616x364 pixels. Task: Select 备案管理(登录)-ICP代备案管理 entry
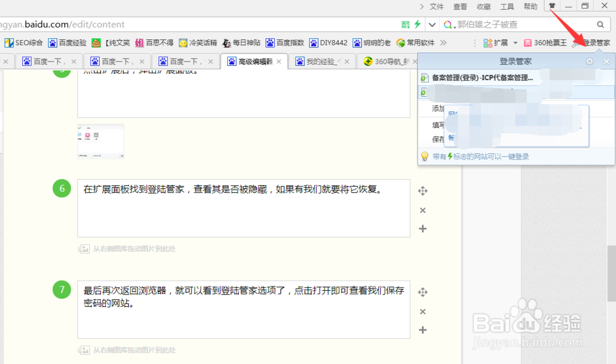point(482,78)
